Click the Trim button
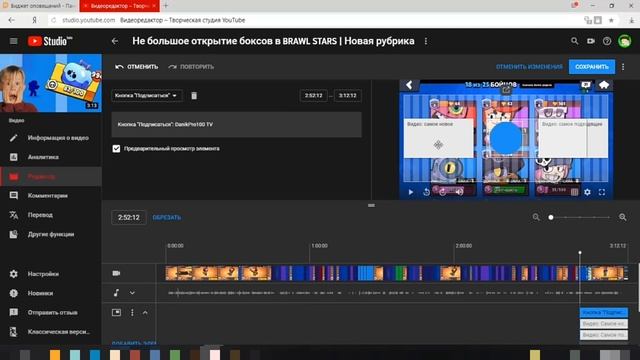The image size is (640, 360). pyautogui.click(x=167, y=218)
